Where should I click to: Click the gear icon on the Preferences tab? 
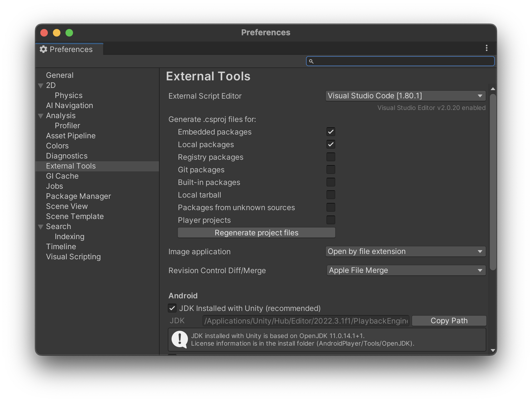43,49
